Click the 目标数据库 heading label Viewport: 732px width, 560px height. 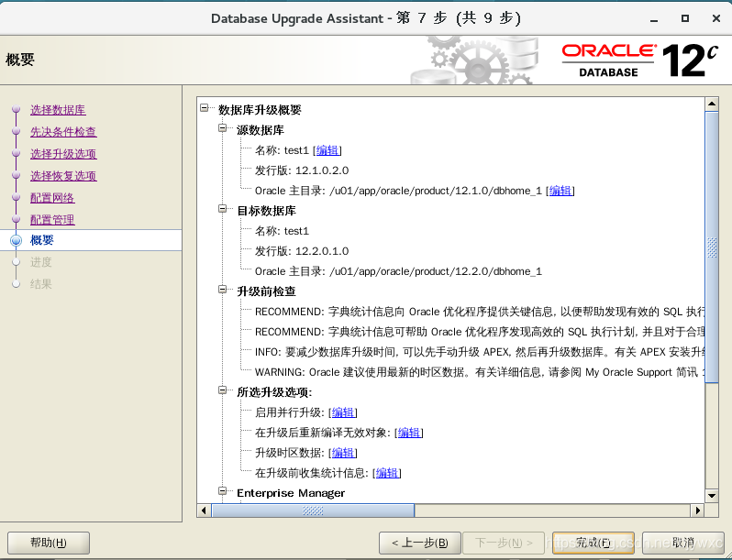point(266,211)
